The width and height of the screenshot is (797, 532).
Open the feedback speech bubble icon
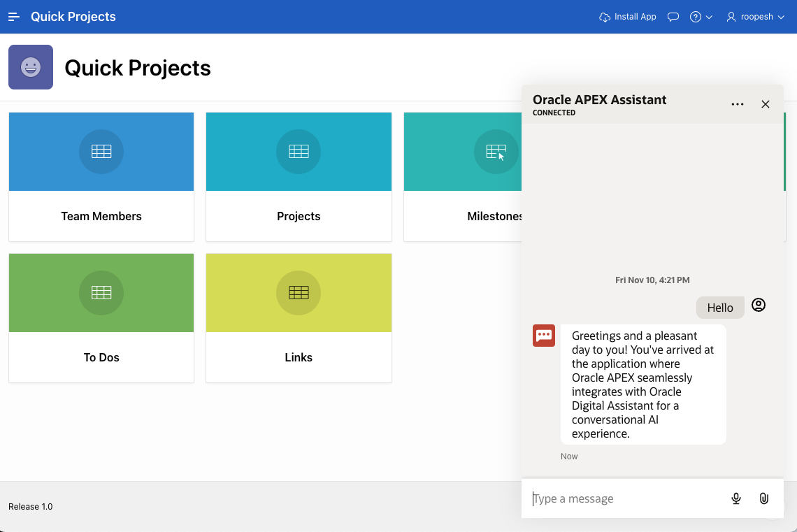tap(673, 17)
